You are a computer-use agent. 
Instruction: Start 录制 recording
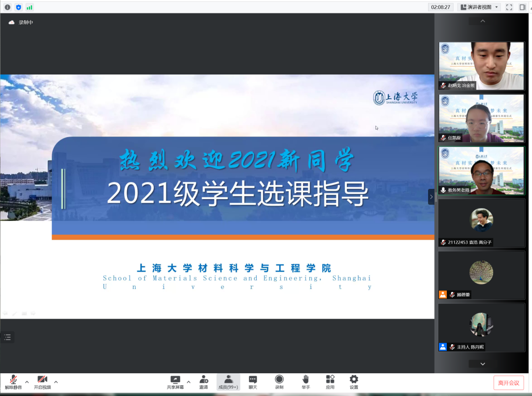[279, 382]
